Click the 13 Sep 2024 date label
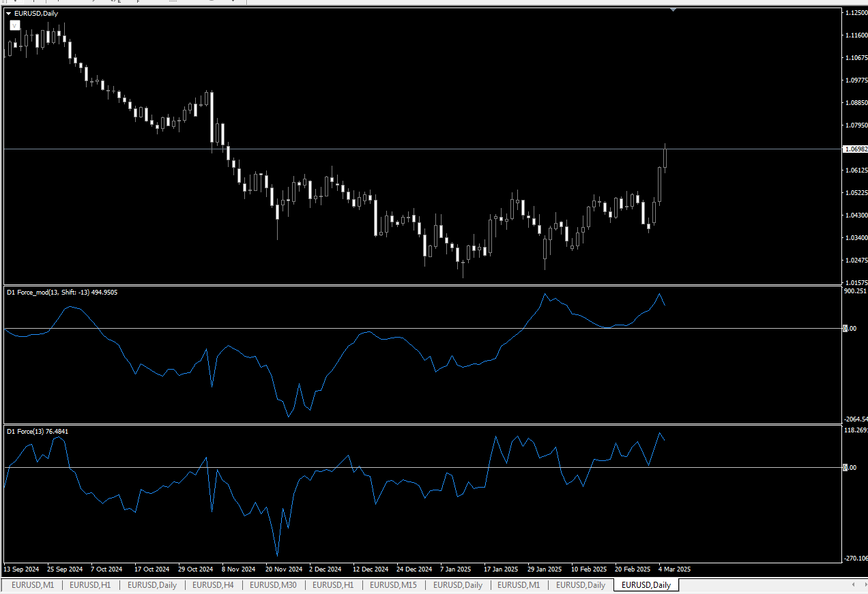Image resolution: width=868 pixels, height=594 pixels. click(x=21, y=569)
